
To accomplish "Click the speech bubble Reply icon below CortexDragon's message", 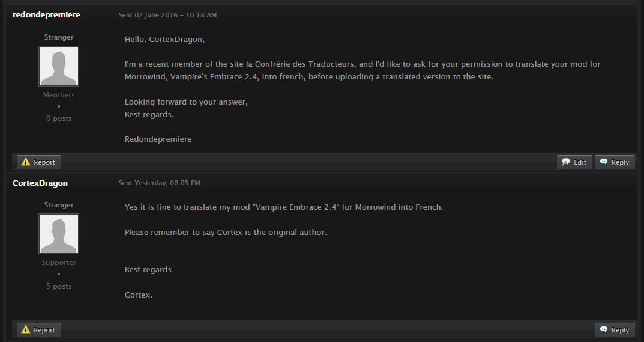I will (604, 329).
